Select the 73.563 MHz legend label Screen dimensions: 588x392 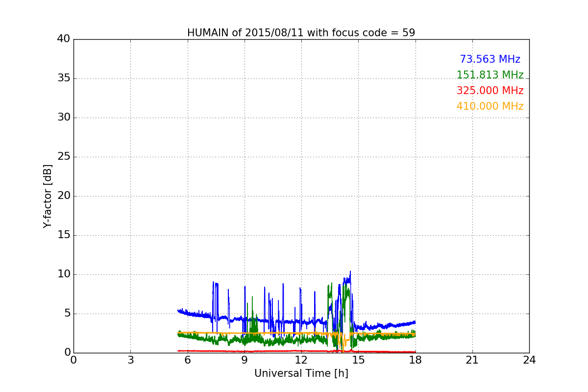[490, 59]
